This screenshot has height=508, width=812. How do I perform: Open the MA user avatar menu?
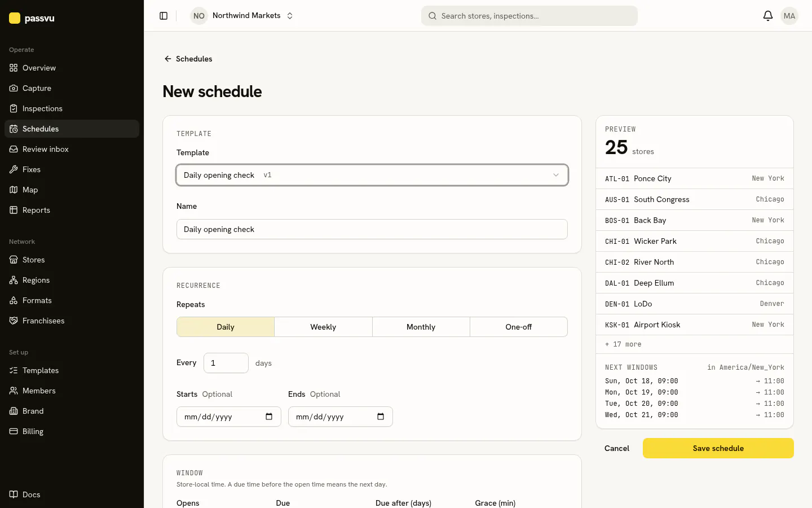click(x=789, y=16)
